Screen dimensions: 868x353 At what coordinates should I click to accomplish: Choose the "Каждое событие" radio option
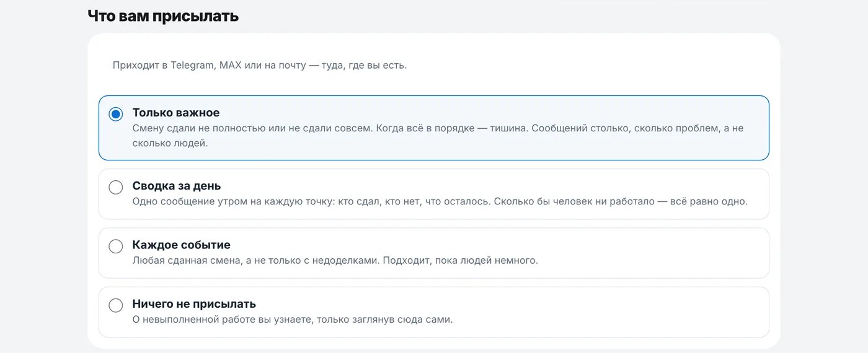pyautogui.click(x=116, y=246)
